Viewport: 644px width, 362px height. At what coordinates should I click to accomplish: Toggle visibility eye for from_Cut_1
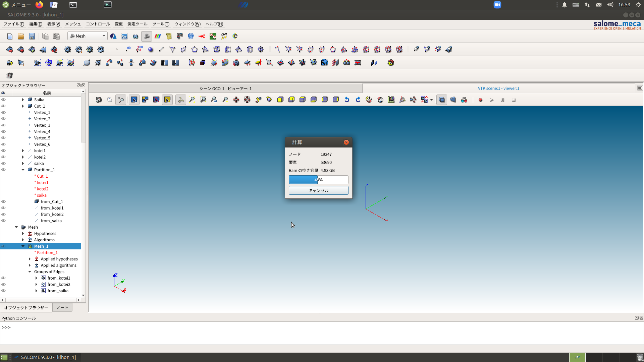(3, 202)
